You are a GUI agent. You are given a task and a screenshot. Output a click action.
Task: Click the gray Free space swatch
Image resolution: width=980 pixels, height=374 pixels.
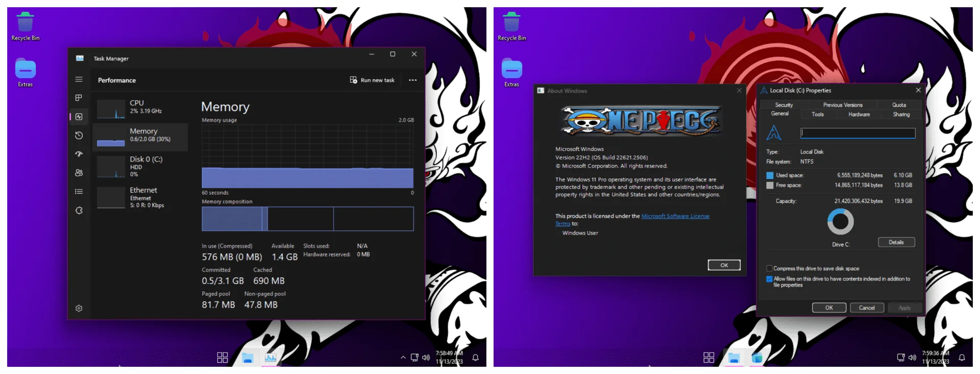pyautogui.click(x=770, y=185)
